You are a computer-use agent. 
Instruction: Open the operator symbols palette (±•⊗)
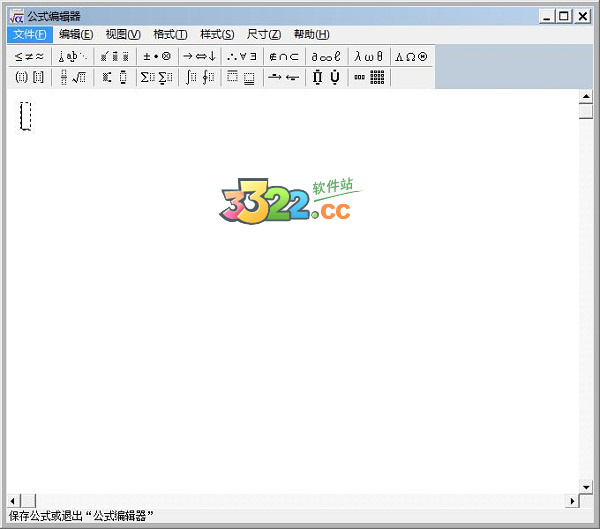[x=157, y=57]
